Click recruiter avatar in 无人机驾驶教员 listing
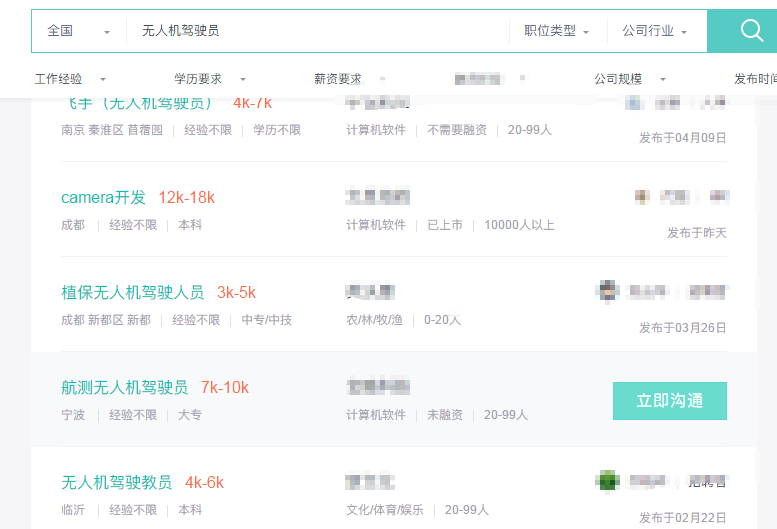This screenshot has width=777, height=529. pyautogui.click(x=607, y=481)
